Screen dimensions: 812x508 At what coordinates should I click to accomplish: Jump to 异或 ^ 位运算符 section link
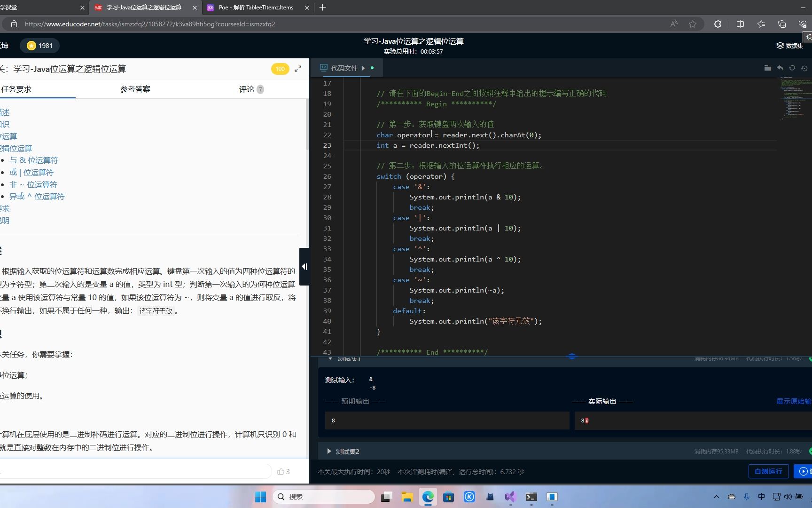click(37, 196)
